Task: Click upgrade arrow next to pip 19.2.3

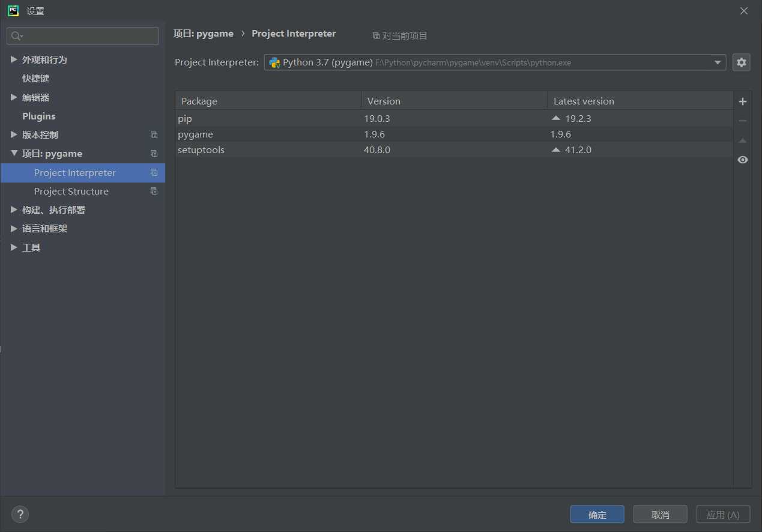Action: pyautogui.click(x=555, y=118)
